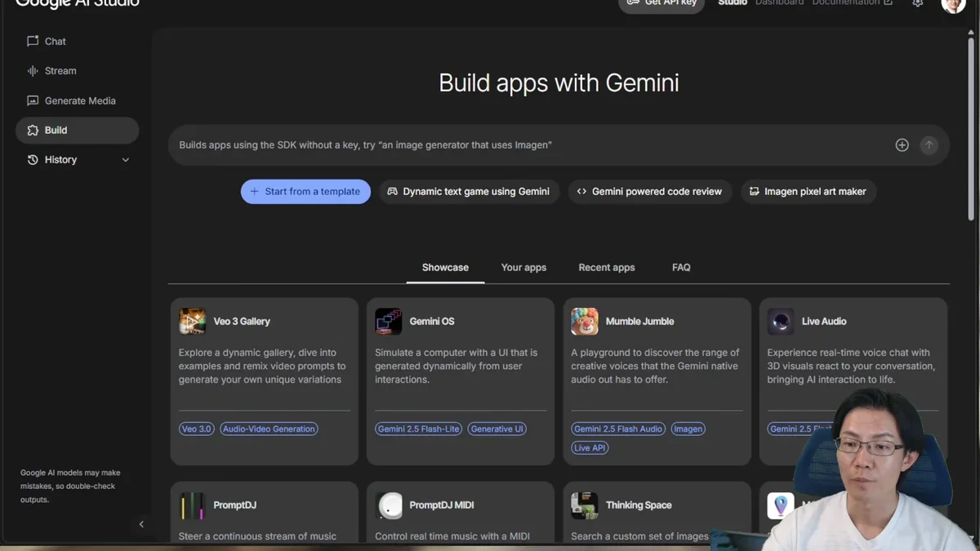Select Gemini powered code review
This screenshot has width=980, height=551.
point(650,192)
